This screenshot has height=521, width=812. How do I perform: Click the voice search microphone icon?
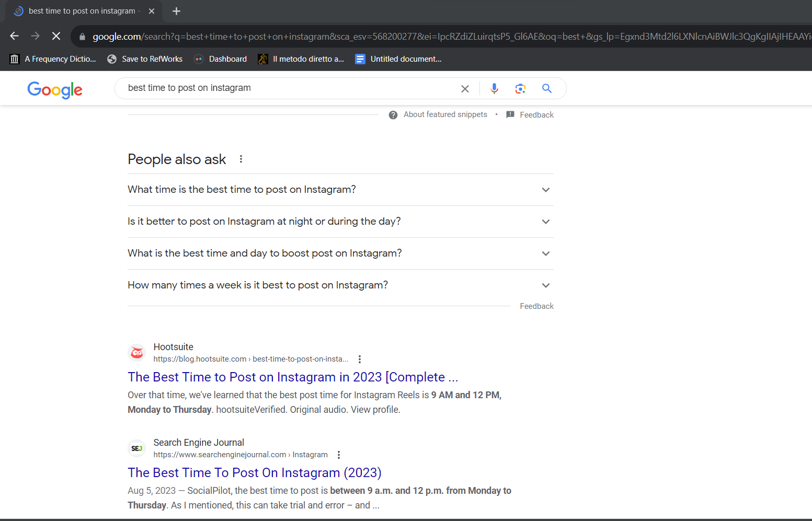pos(494,88)
